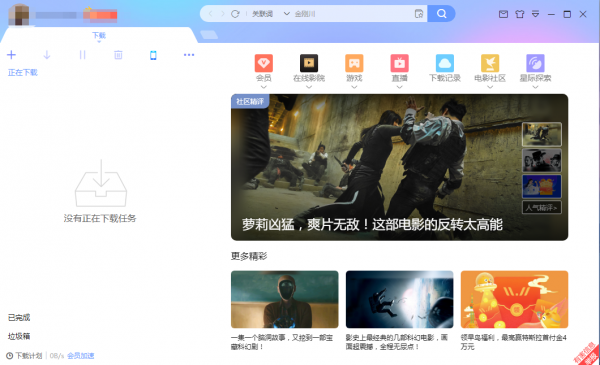
Task: Select the 已完成 completed list
Action: [x=19, y=318]
